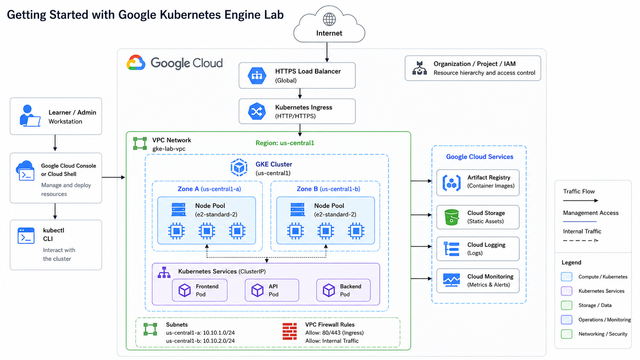Click subnet text "us-central1-b: 10.10.2.0/24"
640x360 pixels.
200,341
